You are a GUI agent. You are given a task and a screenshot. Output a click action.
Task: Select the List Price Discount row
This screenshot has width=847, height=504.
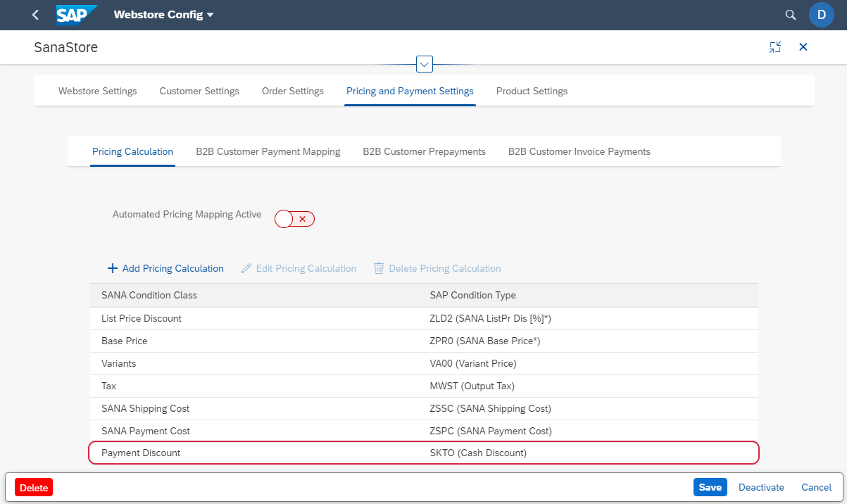click(x=424, y=319)
